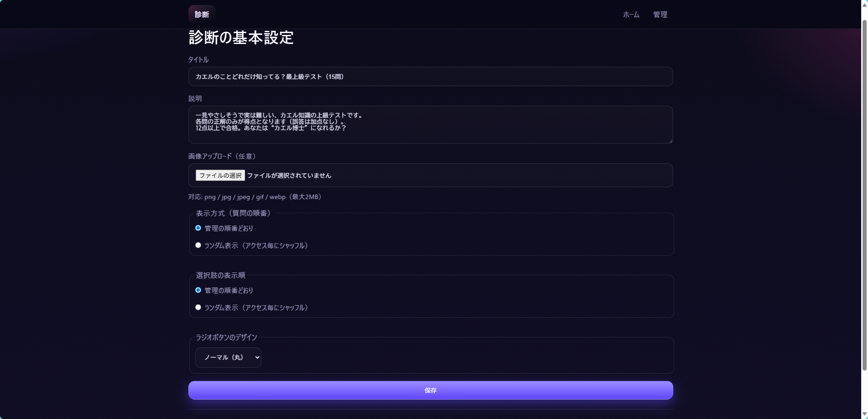Click the 診断の基本設定 page heading

pos(241,38)
